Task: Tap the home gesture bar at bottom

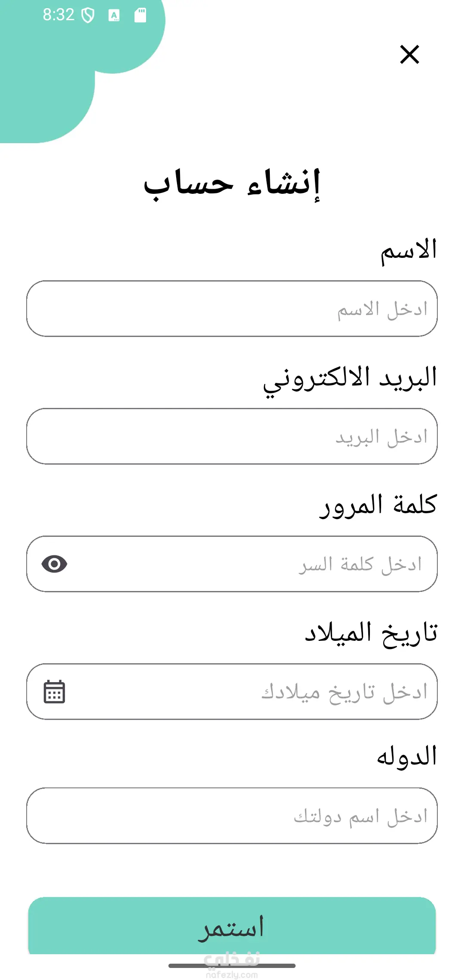Action: point(232,966)
